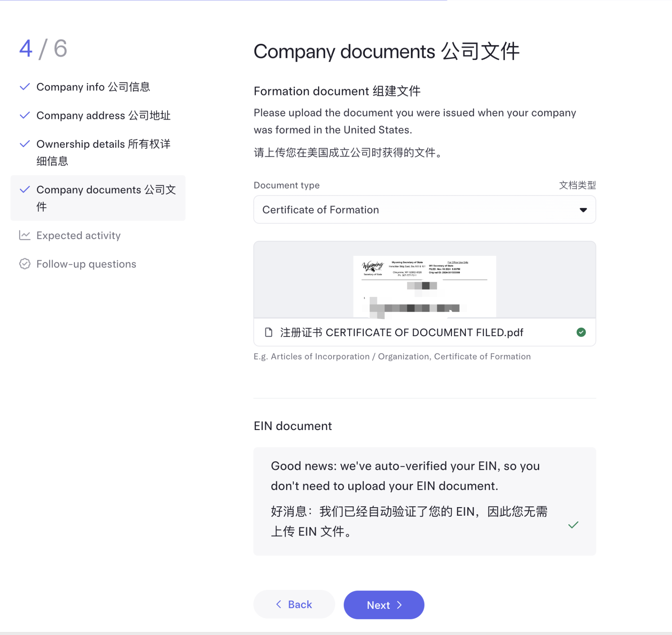Click the EIN auto-verified green checkmark

click(573, 525)
